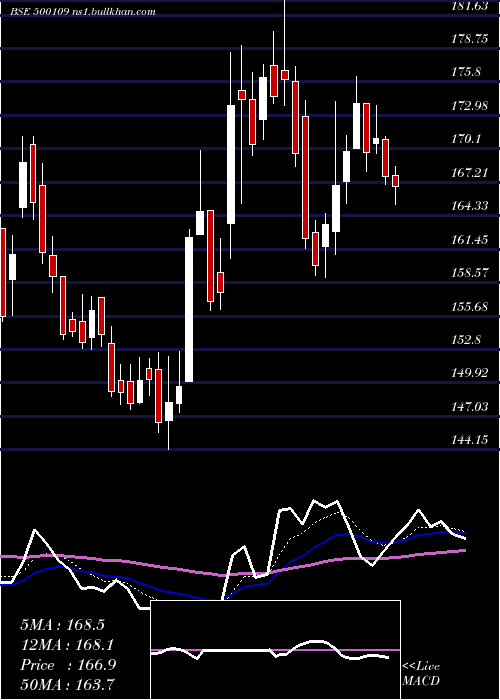
Task: Select the 147.03 price axis label
Action: pyautogui.click(x=472, y=407)
